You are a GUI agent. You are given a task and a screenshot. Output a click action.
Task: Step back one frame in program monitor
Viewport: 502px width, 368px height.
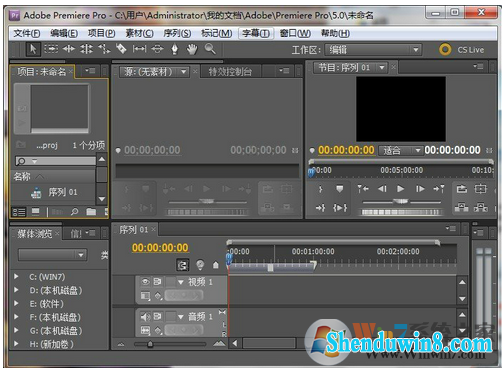coord(382,189)
